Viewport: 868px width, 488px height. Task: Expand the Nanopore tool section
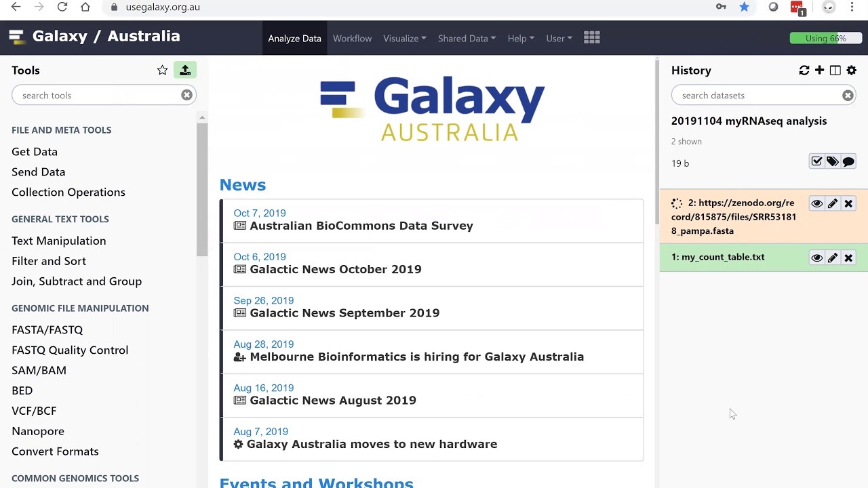tap(38, 431)
